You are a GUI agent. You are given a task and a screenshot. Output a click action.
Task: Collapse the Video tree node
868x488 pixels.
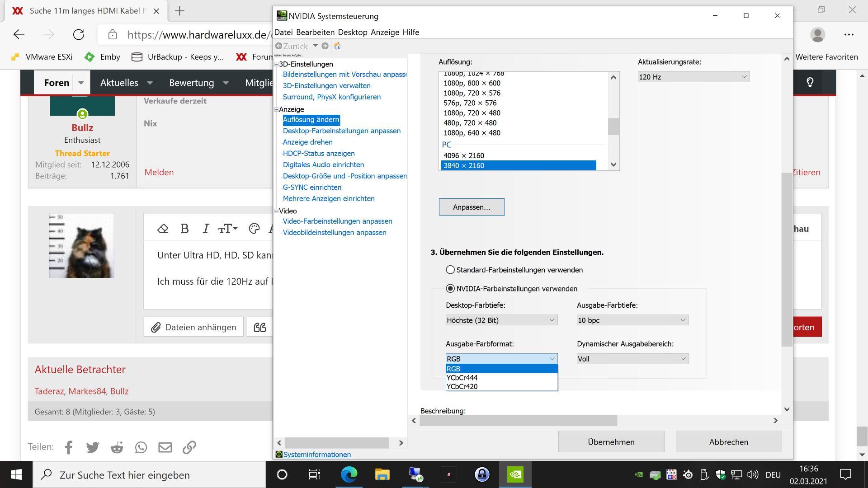click(x=277, y=211)
